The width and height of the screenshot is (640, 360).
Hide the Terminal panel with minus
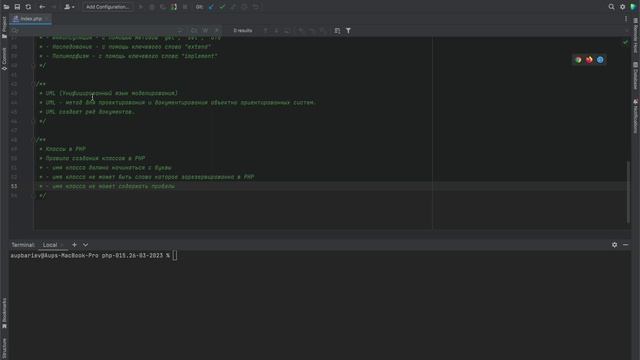tap(625, 245)
